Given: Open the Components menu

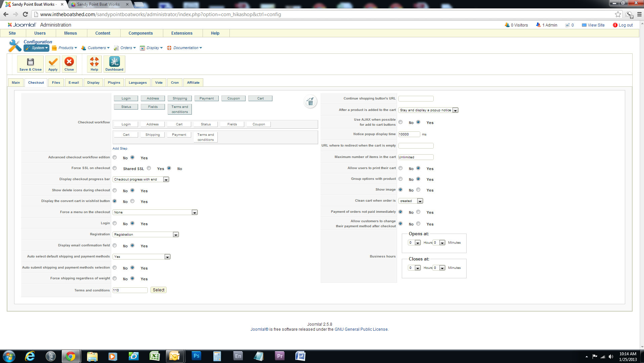Looking at the screenshot, I should [141, 33].
